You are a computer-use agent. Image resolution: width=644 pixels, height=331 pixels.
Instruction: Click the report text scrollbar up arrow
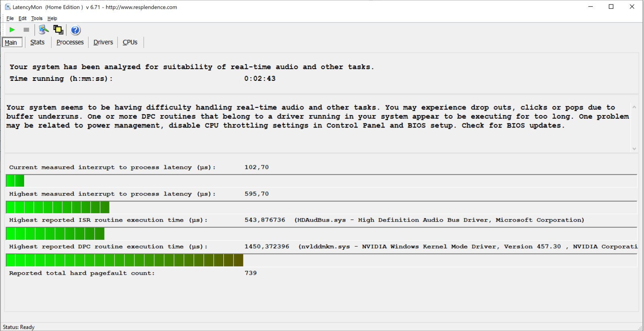634,107
